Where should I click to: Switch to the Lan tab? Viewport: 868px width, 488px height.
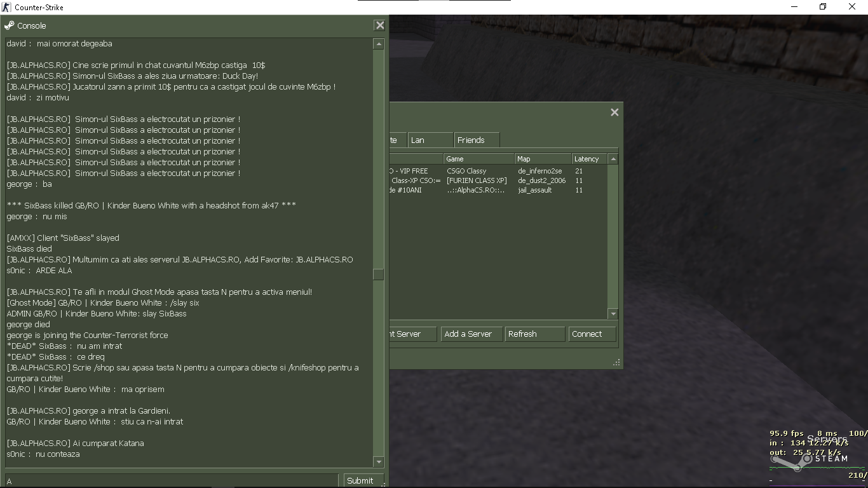[430, 140]
